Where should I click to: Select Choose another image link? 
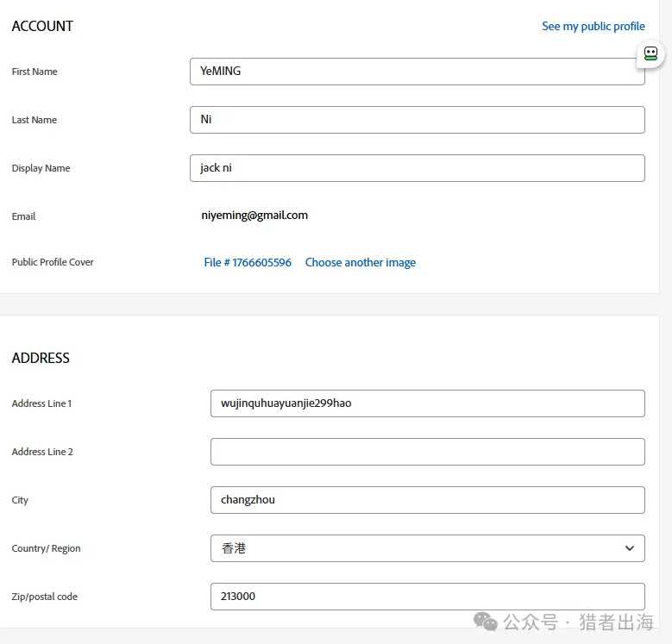coord(360,262)
